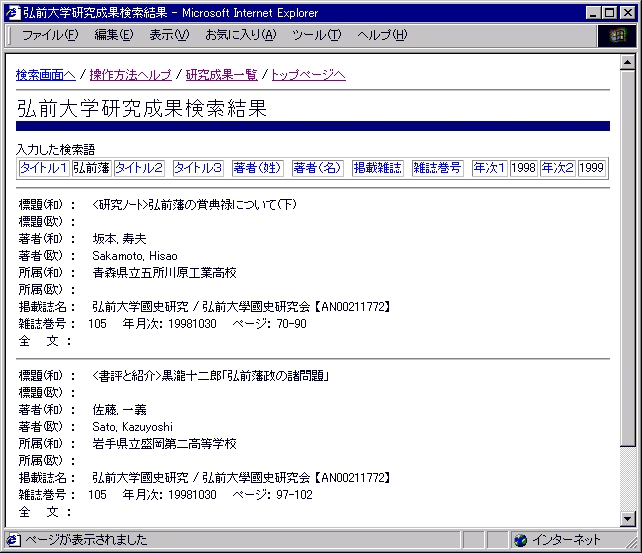Click the 掲載雑誌 search term cell

click(x=377, y=168)
